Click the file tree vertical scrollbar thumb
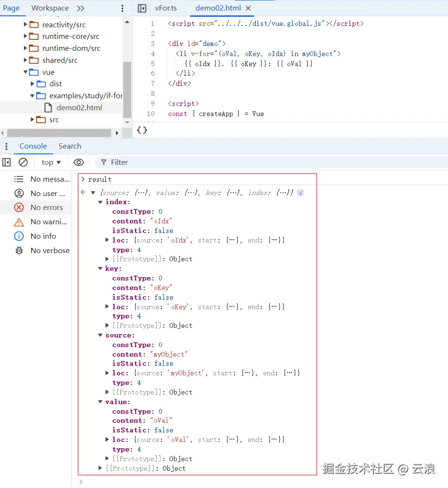The width and height of the screenshot is (448, 488). (127, 90)
